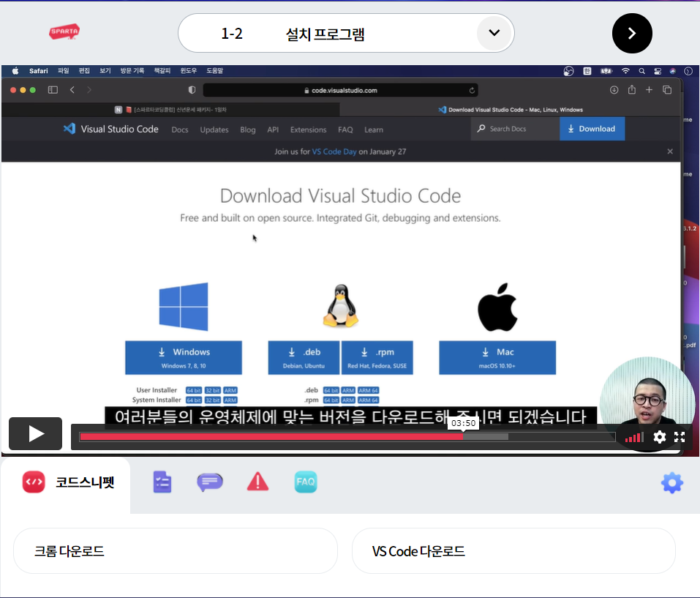Open Control Center in menu bar
The image size is (700, 598).
[658, 70]
